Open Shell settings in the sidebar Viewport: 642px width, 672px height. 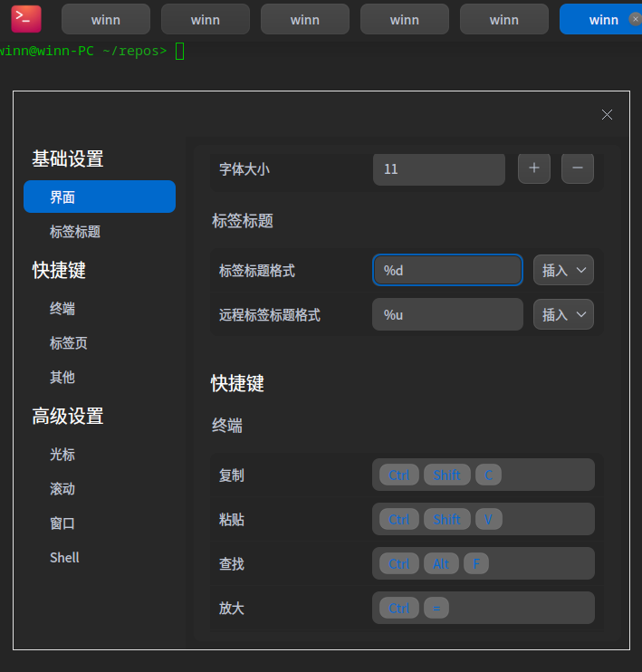(x=64, y=558)
